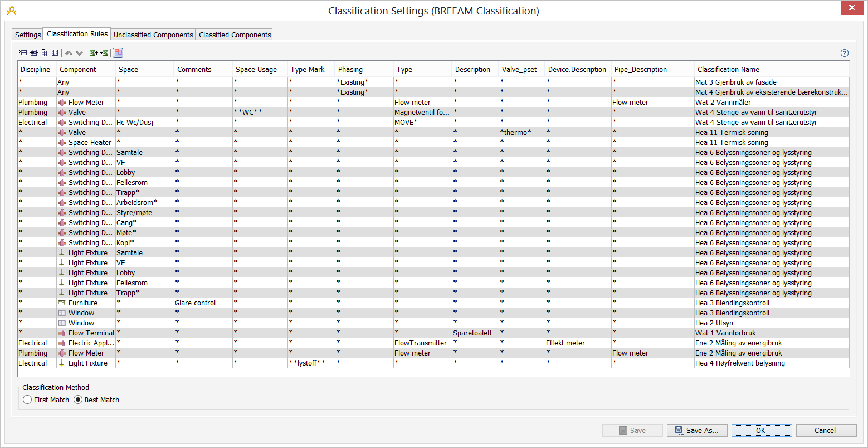The width and height of the screenshot is (868, 448).
Task: Export rules to Excel icon
Action: coord(94,53)
